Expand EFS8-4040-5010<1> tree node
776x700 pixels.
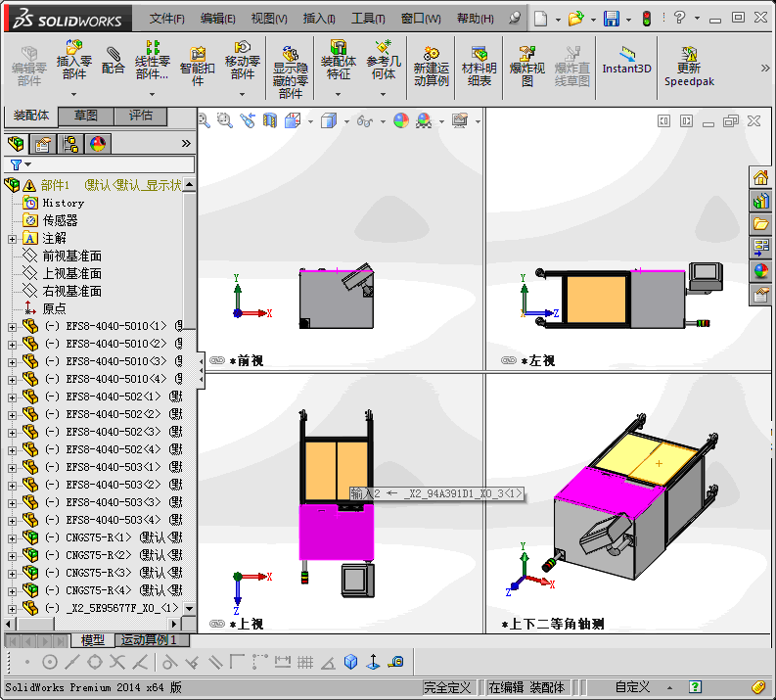12,327
